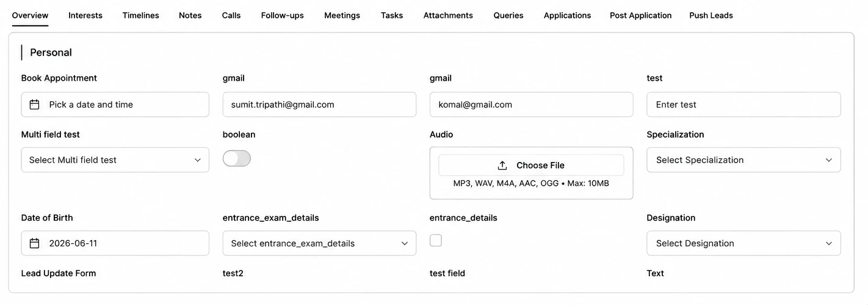Screen dimensions: 868x305
Task: Switch to the Push Leads tab
Action: tap(711, 15)
